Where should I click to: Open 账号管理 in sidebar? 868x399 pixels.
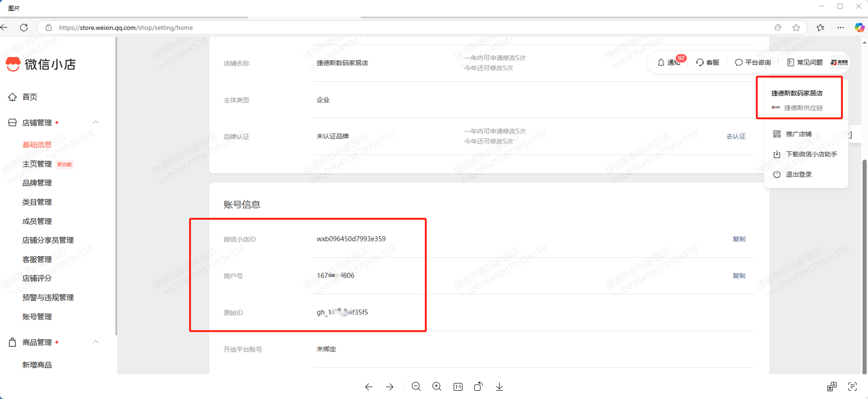tap(37, 317)
